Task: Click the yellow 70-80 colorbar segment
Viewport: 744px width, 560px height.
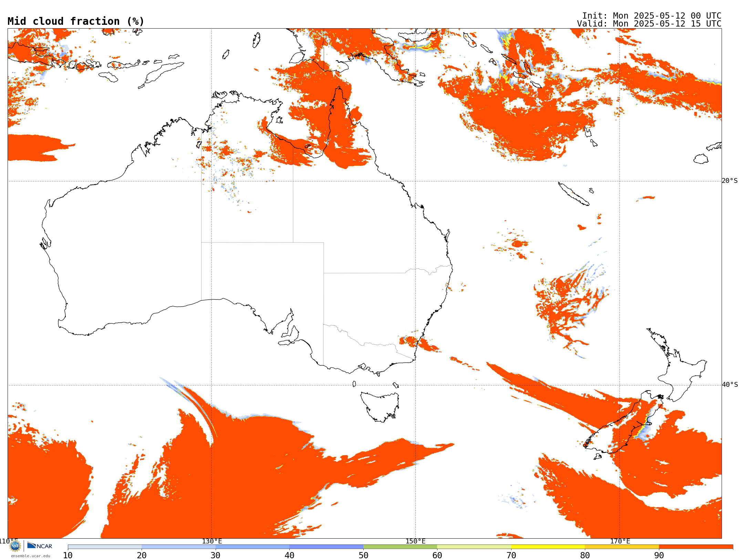Action: pos(548,547)
